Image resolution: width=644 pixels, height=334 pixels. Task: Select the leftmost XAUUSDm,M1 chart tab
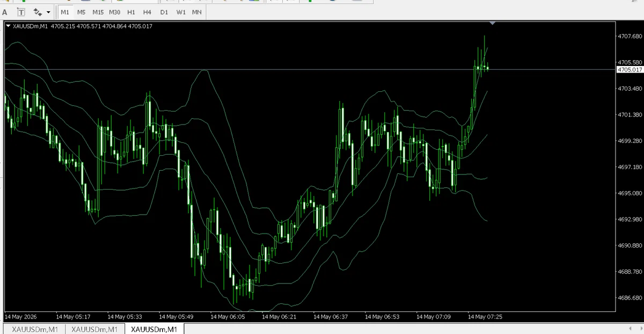pos(35,329)
